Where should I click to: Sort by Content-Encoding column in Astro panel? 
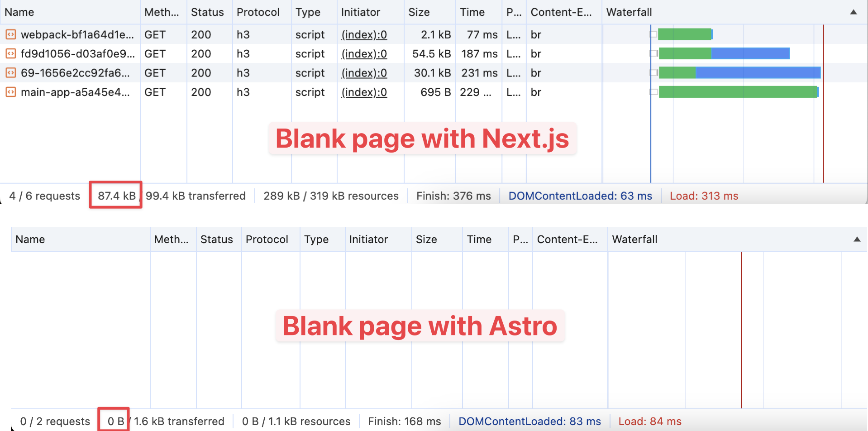pos(570,239)
